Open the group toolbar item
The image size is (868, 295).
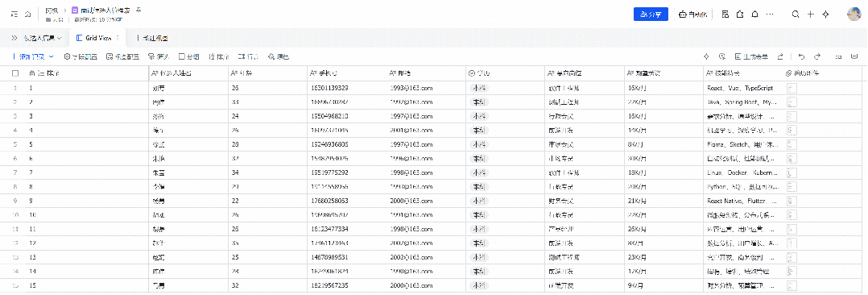[x=188, y=56]
